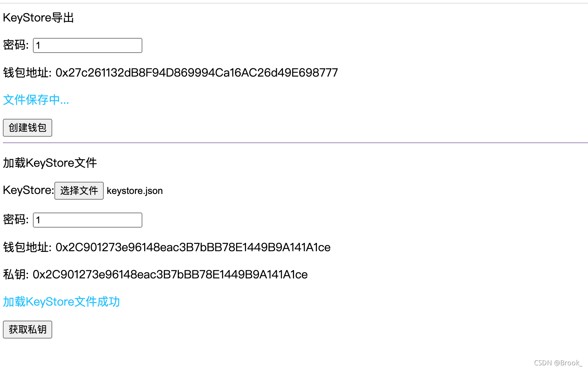Select the text 文件保存中... status message
Screen dimensions: 588x370
pyautogui.click(x=36, y=100)
